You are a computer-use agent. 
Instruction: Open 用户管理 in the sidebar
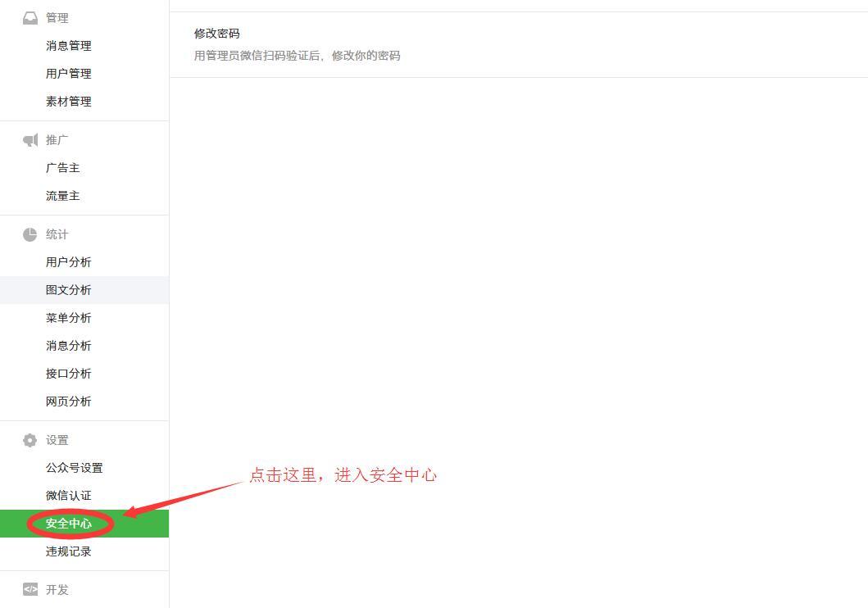click(69, 74)
